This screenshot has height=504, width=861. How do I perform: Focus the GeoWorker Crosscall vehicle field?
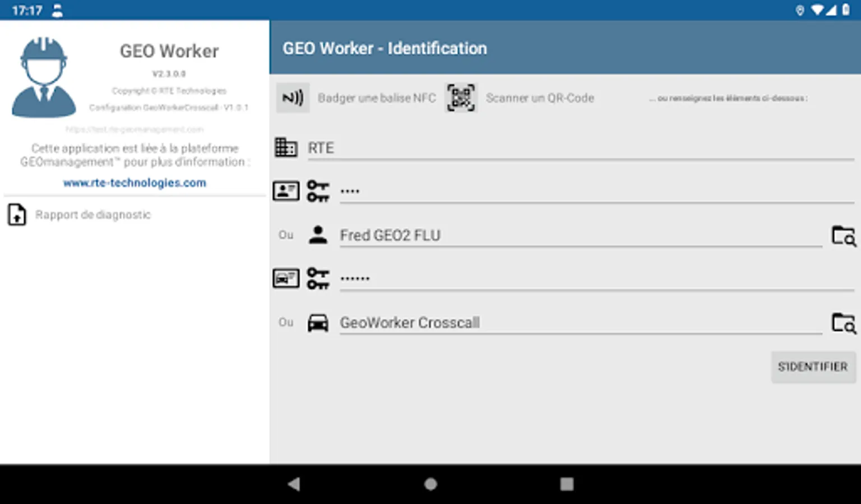click(581, 323)
